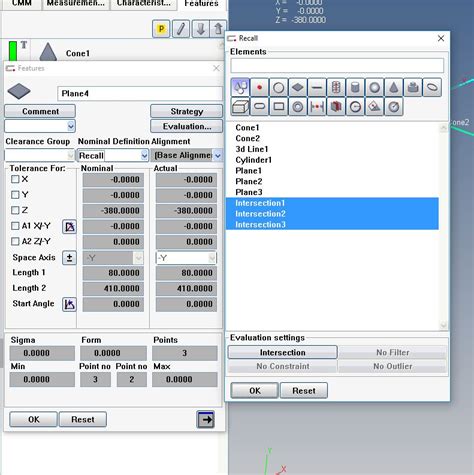Switch to the Features tab
This screenshot has width=474, height=475.
[201, 4]
